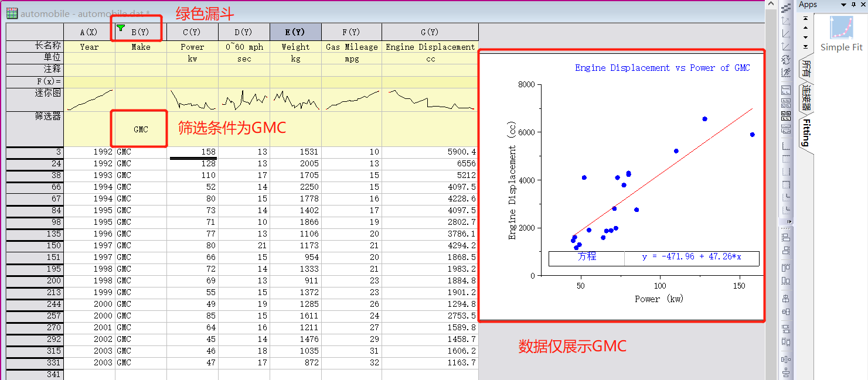Image resolution: width=868 pixels, height=380 pixels.
Task: Click the 'Gas Mileage' long name cell
Action: [x=352, y=47]
